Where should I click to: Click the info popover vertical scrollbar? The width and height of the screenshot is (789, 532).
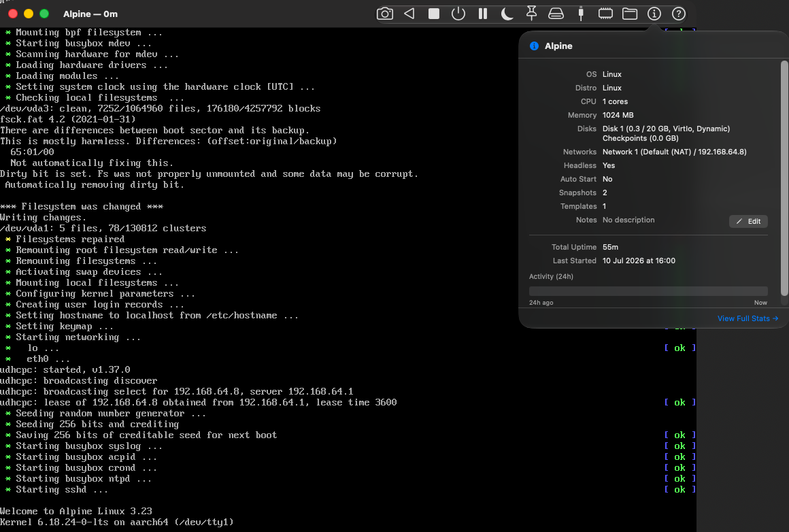coord(784,178)
